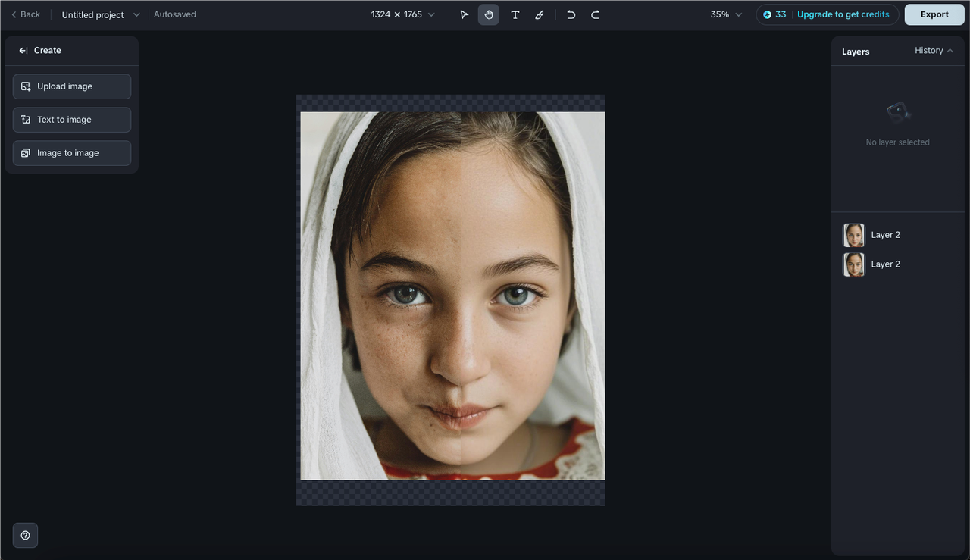Open the Untitled project dropdown
The height and width of the screenshot is (560, 970).
pyautogui.click(x=136, y=14)
